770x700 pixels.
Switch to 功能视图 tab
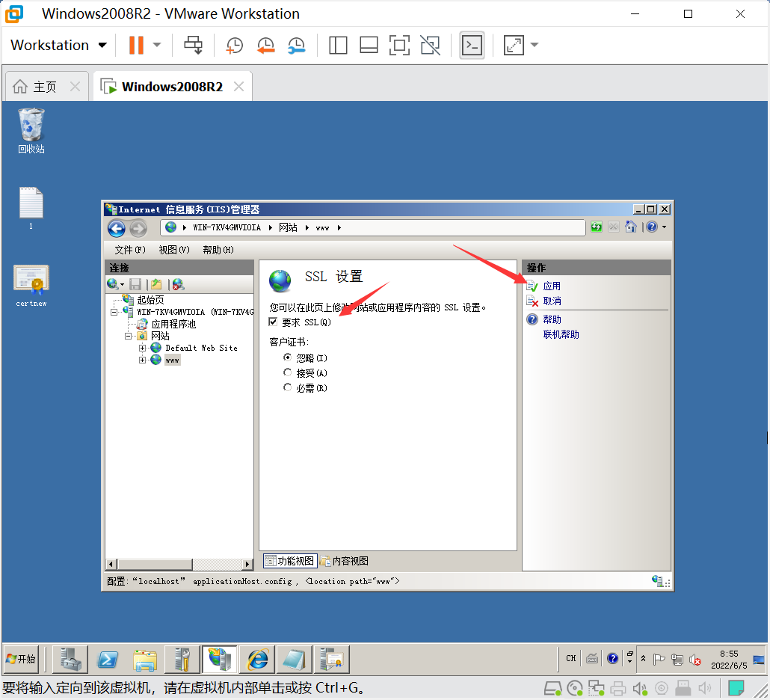(x=290, y=560)
